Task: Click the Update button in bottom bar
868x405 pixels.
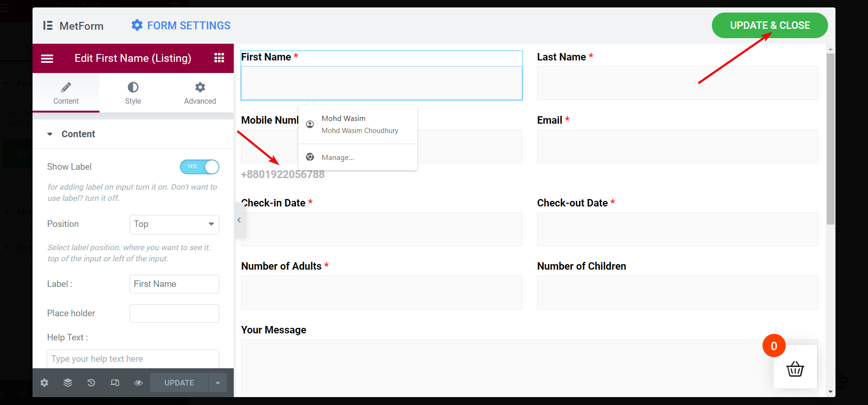Action: [179, 383]
